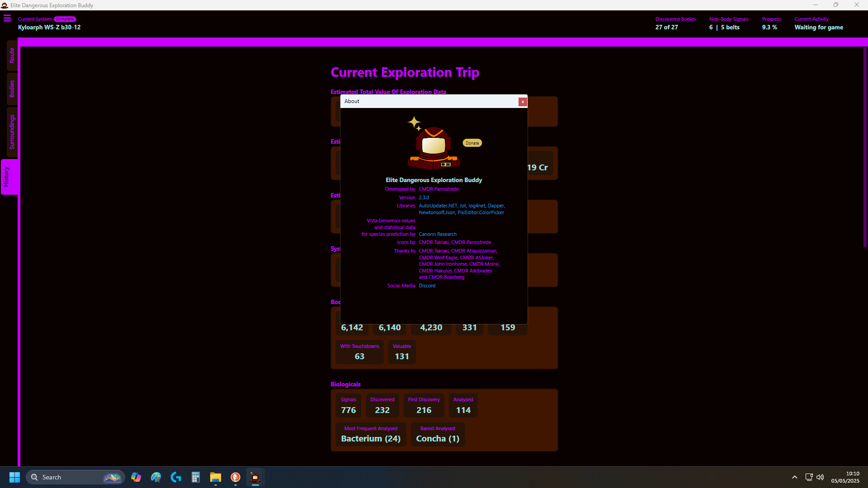Click the Complete status badge
Screen dimensions: 868x488
pyautogui.click(x=65, y=19)
